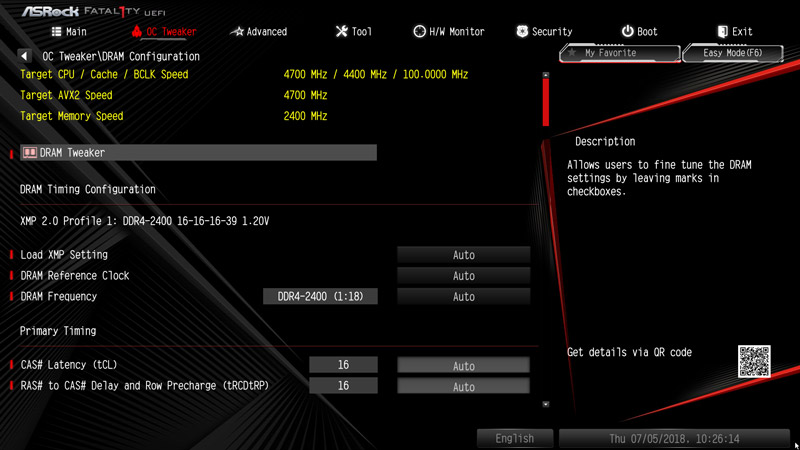Click the CAS# Latency value 16
The height and width of the screenshot is (450, 800).
click(343, 365)
